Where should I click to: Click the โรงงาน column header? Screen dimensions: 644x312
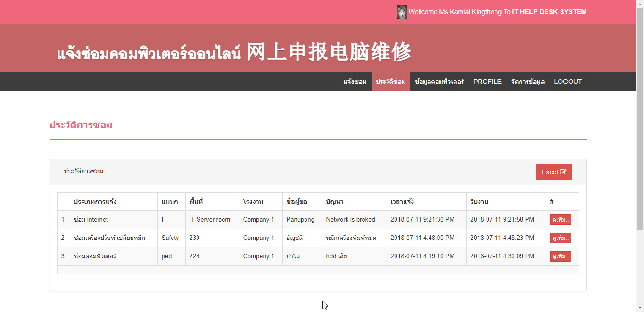click(261, 201)
